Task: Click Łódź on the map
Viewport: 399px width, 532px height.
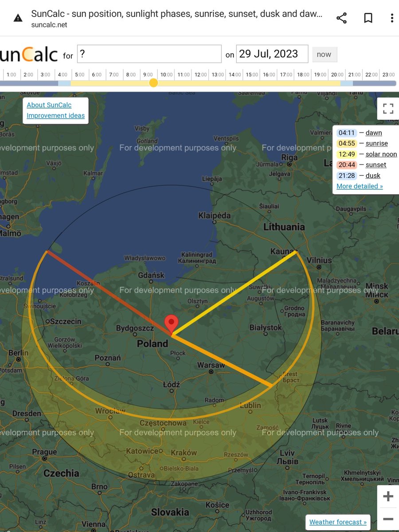Action: tap(171, 385)
